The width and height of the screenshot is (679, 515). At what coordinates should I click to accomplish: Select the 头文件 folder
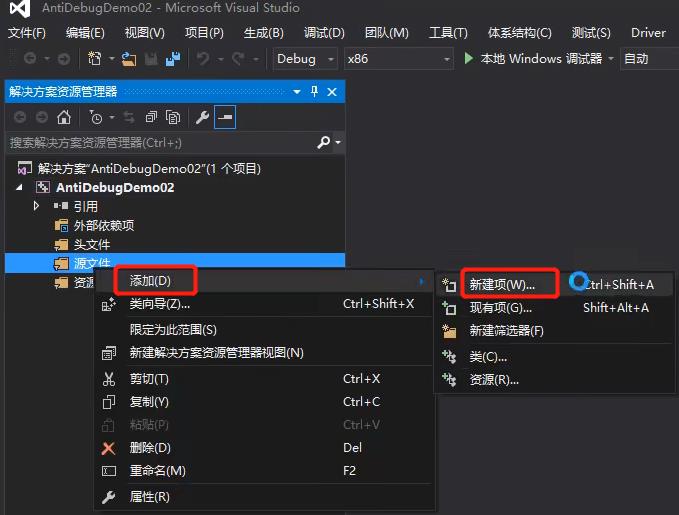[92, 244]
